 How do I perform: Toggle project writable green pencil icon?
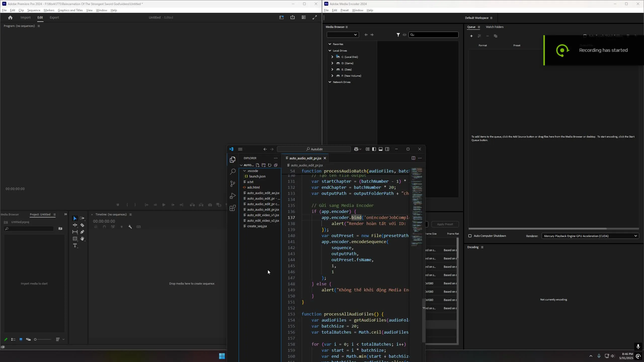pyautogui.click(x=6, y=340)
